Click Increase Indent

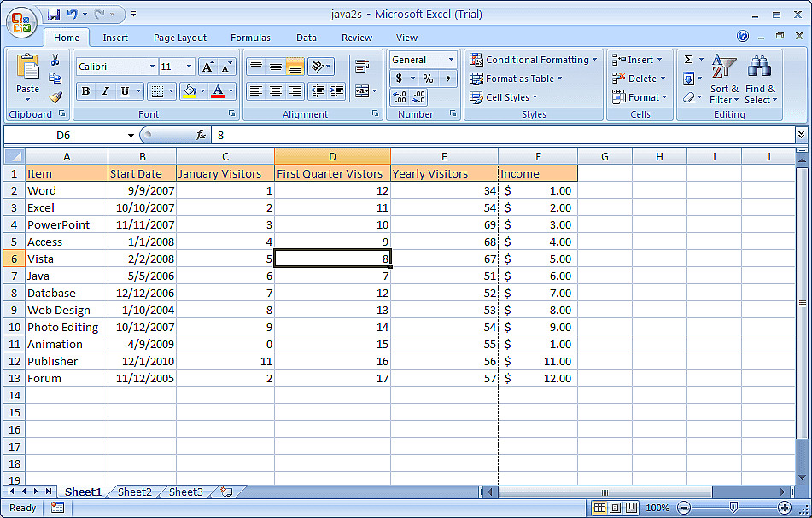pos(336,91)
